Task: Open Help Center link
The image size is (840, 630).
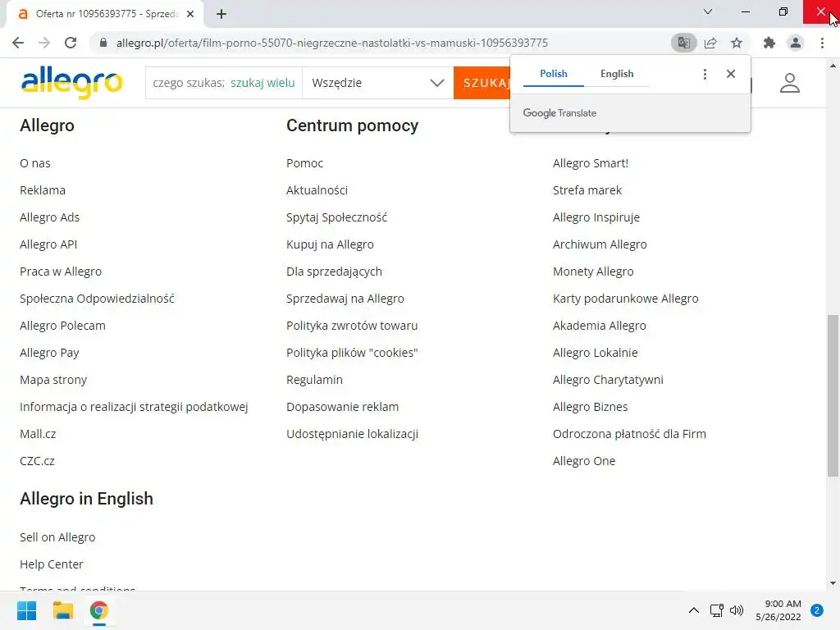Action: [52, 564]
